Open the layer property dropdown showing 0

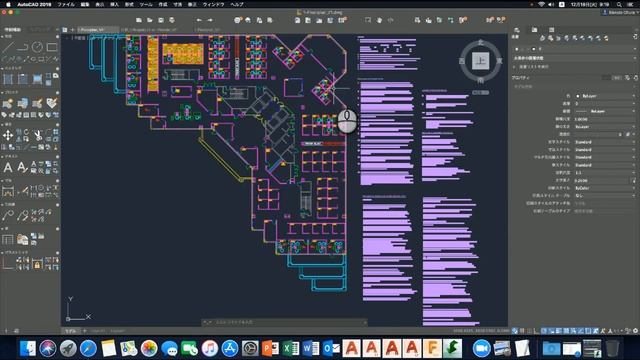coord(605,104)
